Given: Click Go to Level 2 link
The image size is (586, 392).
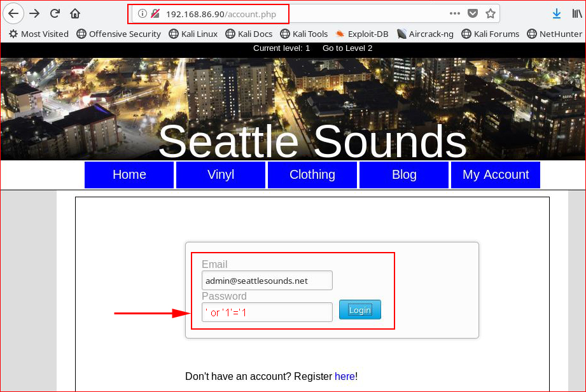Looking at the screenshot, I should (x=347, y=48).
